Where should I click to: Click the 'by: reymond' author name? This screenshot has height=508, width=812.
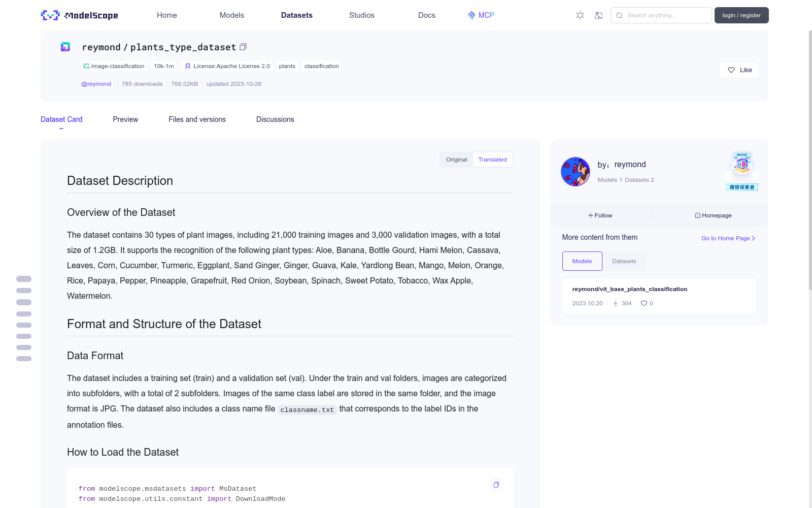[x=622, y=165]
